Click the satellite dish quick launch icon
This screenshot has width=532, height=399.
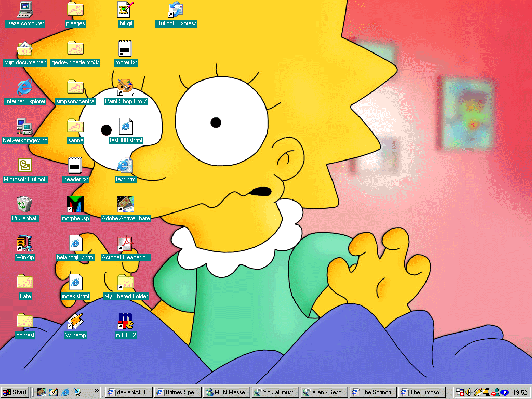(x=77, y=392)
